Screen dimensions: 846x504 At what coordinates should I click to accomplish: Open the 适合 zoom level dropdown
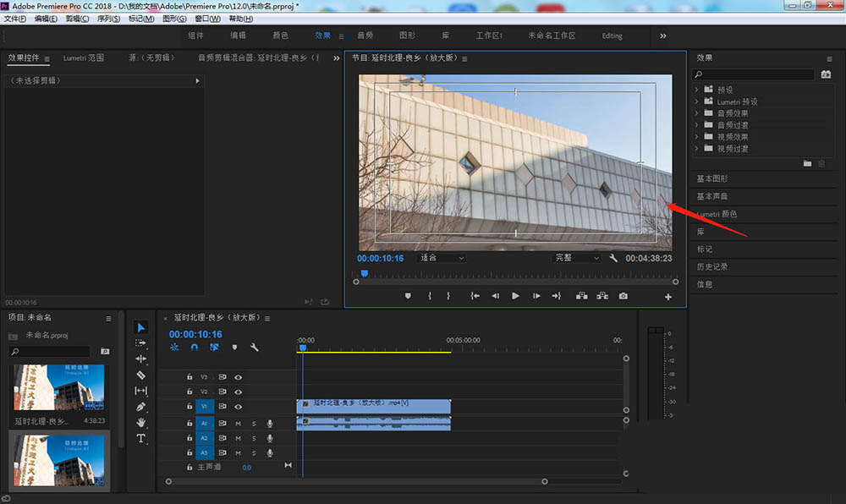[x=442, y=258]
